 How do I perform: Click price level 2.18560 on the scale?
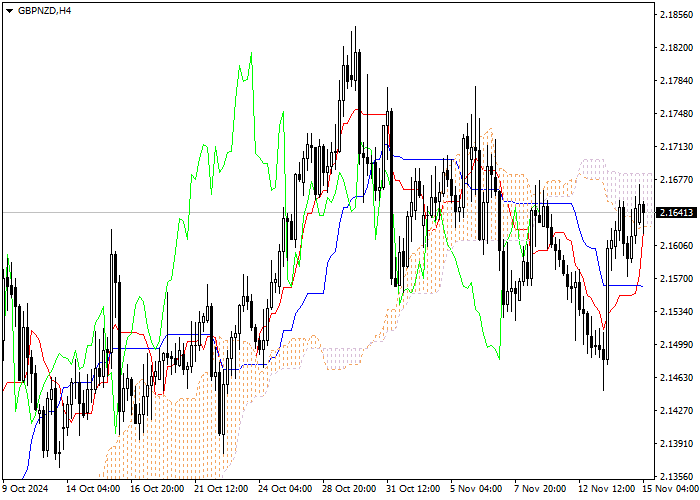click(677, 15)
